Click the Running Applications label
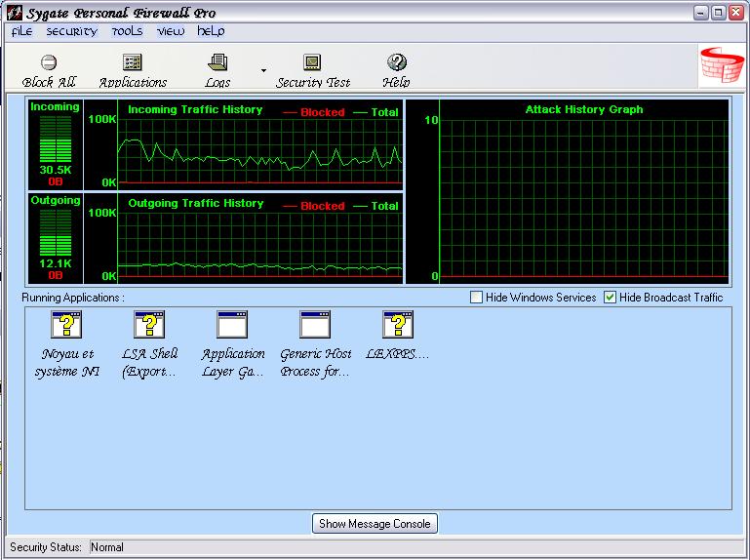Viewport: 750px width, 560px height. [x=73, y=298]
